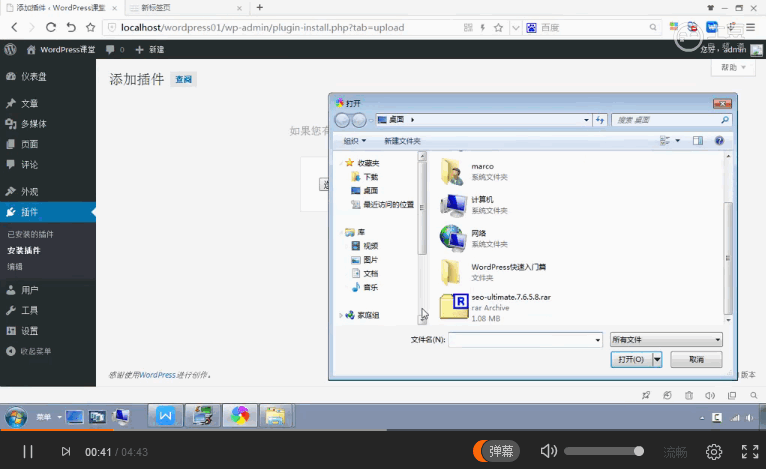
Task: Skip to next video
Action: [x=66, y=452]
